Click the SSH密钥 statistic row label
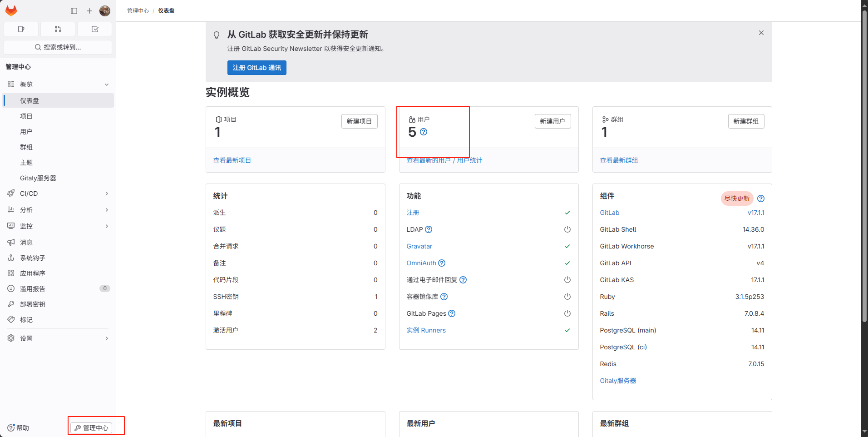The width and height of the screenshot is (868, 437). coord(226,297)
